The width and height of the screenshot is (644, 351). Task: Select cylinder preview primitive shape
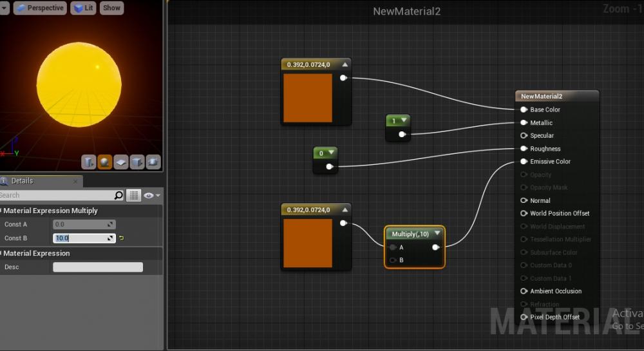coord(88,162)
